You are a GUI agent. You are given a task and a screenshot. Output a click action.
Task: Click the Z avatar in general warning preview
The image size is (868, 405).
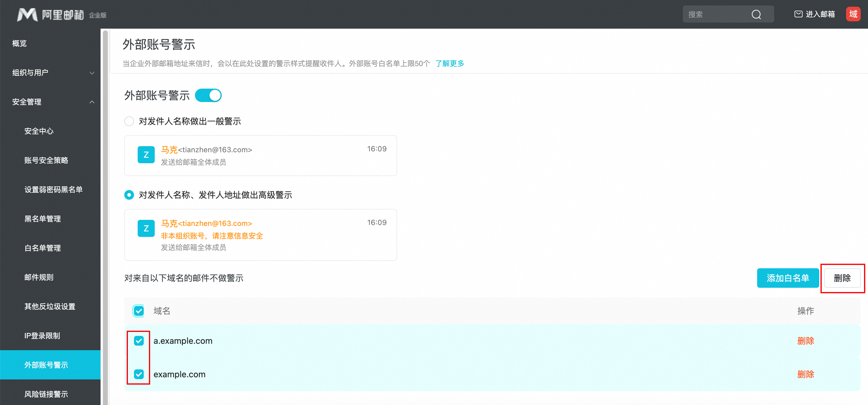(146, 155)
